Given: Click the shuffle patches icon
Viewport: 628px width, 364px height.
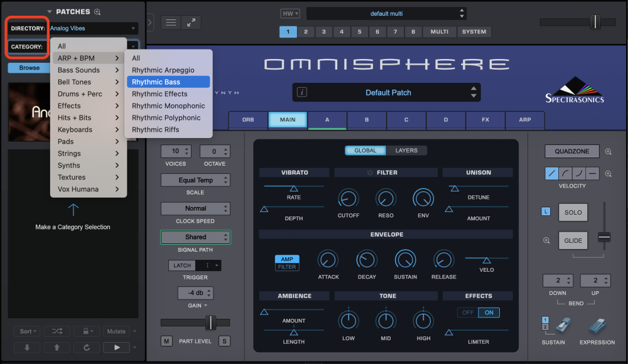Looking at the screenshot, I should click(57, 331).
